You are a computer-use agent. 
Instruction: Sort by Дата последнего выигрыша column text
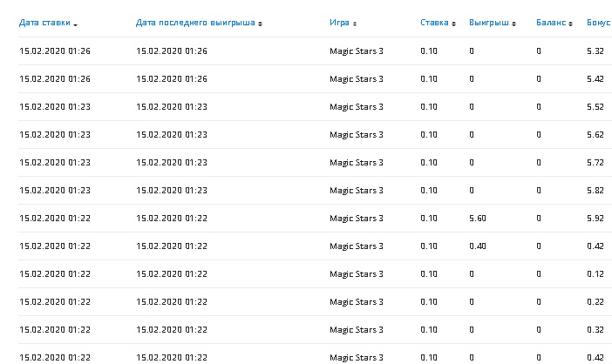pyautogui.click(x=195, y=23)
